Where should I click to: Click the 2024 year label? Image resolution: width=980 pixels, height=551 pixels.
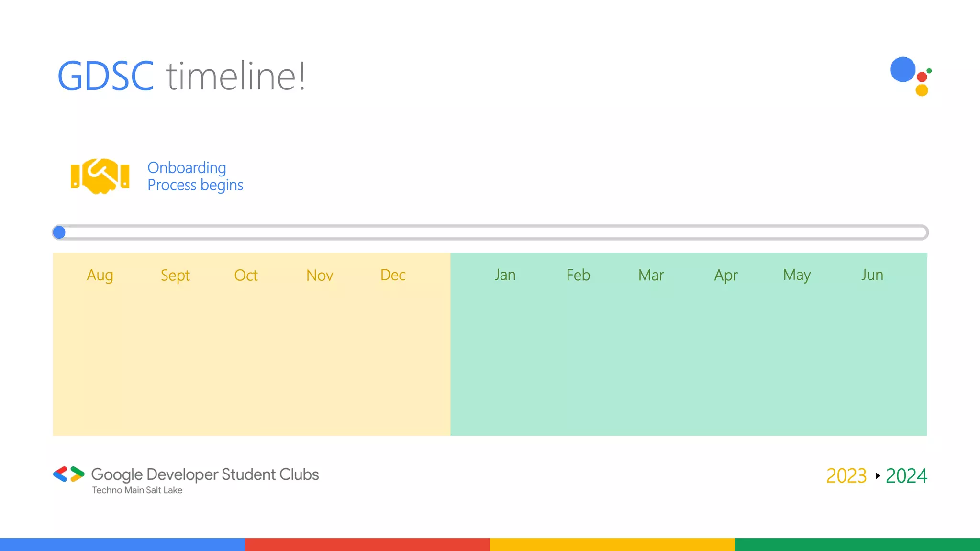[x=906, y=476]
